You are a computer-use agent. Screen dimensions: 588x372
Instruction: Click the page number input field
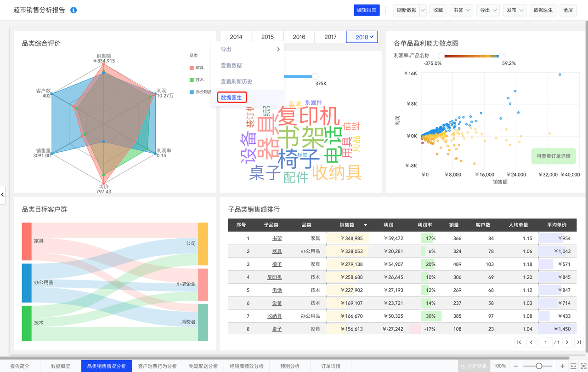click(546, 342)
